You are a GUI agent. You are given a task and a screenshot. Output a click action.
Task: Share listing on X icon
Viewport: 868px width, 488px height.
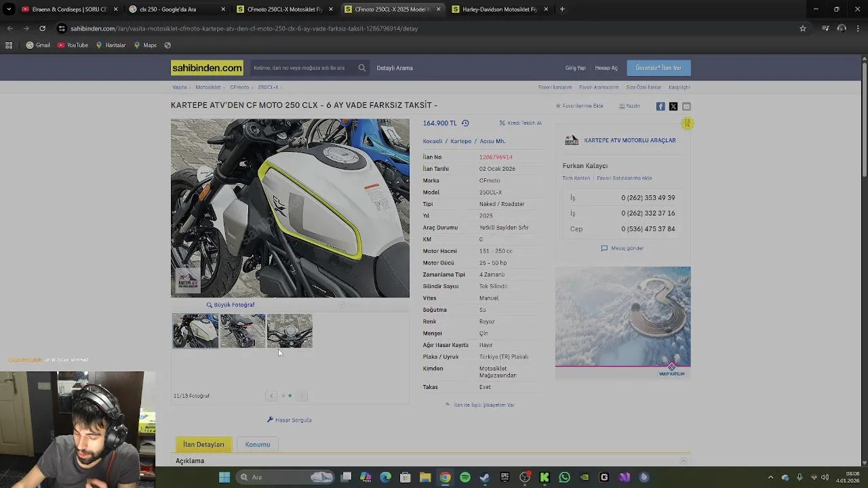coord(673,106)
